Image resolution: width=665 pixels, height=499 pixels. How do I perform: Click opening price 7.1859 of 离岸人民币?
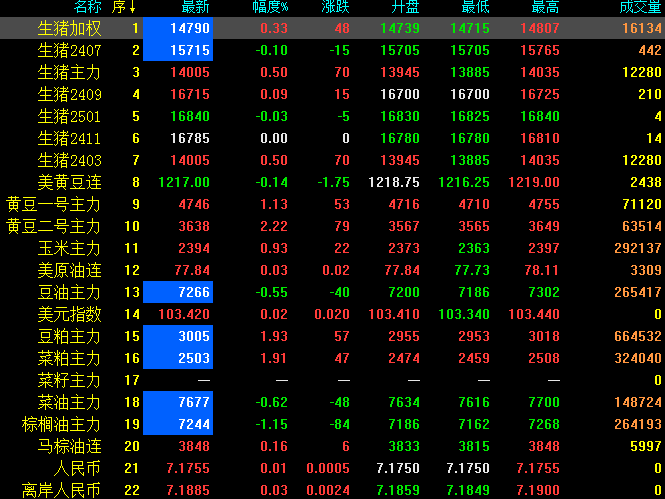398,491
